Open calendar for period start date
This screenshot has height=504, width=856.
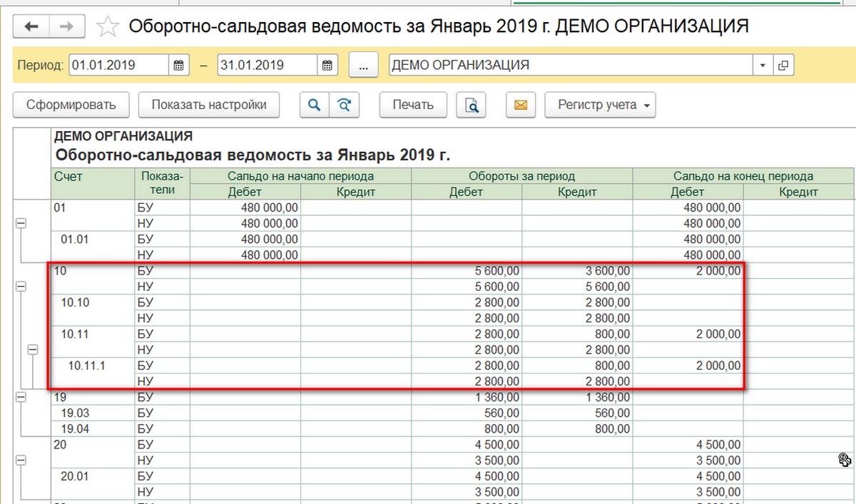coord(179,66)
